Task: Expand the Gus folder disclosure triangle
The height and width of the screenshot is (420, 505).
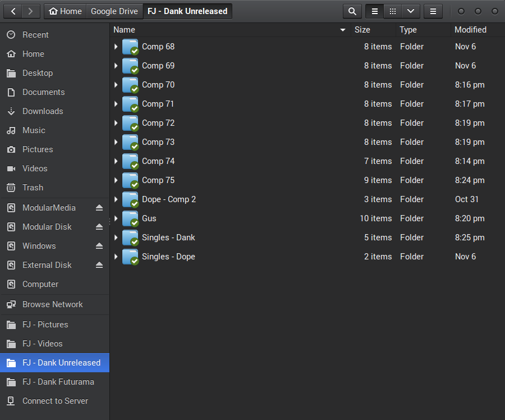Action: pos(116,218)
